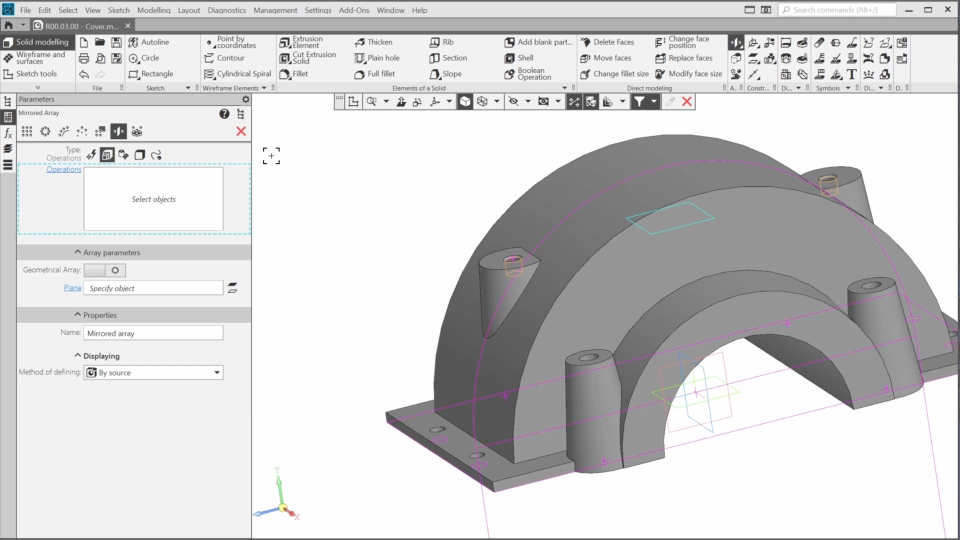
Task: Choose the Rib tool
Action: pos(441,42)
